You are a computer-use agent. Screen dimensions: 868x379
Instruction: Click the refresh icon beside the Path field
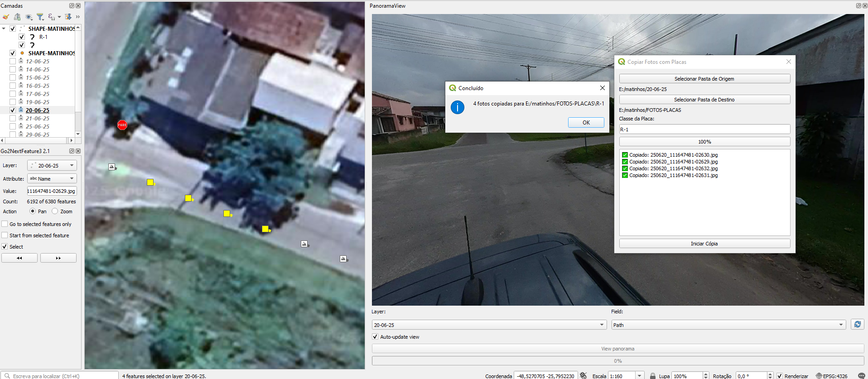(x=857, y=324)
